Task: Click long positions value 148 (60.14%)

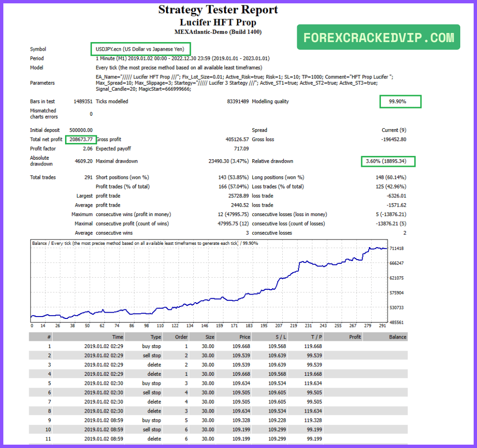Action: [x=391, y=177]
